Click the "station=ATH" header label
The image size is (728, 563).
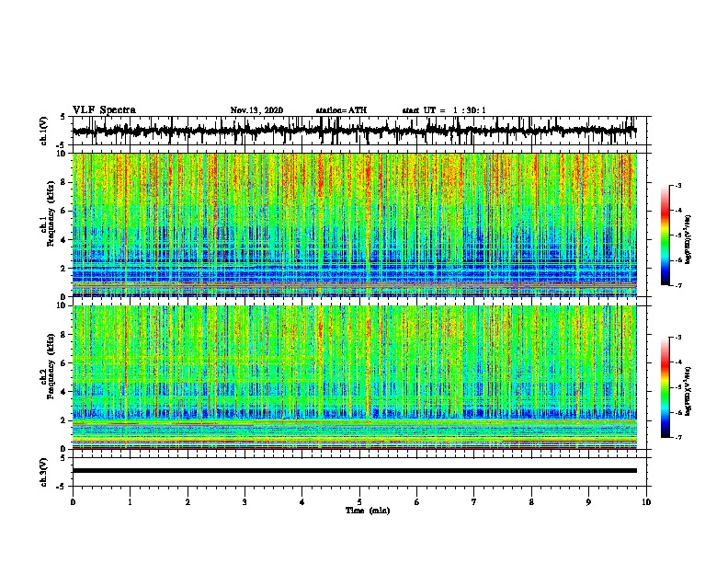pos(341,110)
